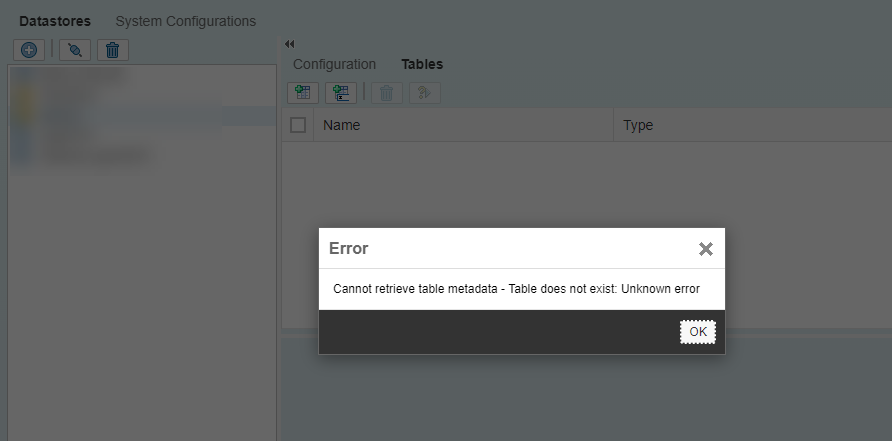Viewport: 892px width, 441px height.
Task: Toggle the select-all checkbox in the table header
Action: (x=298, y=125)
